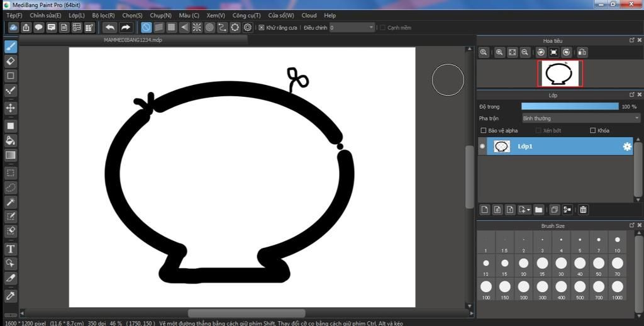Image resolution: width=644 pixels, height=326 pixels.
Task: Select the Bucket fill tool
Action: point(11,140)
